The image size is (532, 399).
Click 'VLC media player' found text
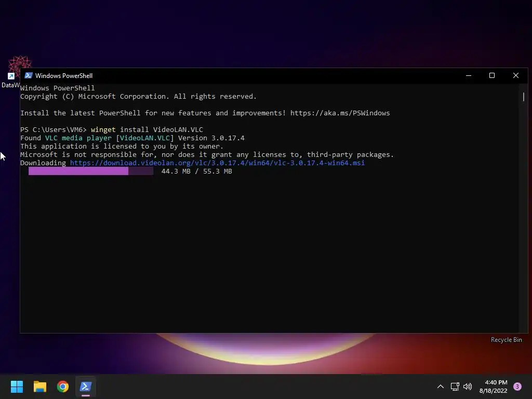(x=78, y=138)
